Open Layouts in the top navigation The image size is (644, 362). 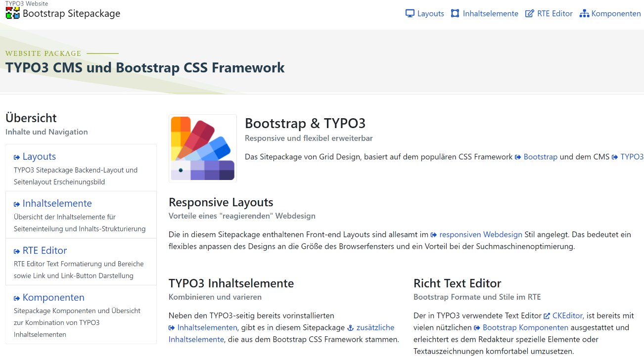[x=425, y=13]
